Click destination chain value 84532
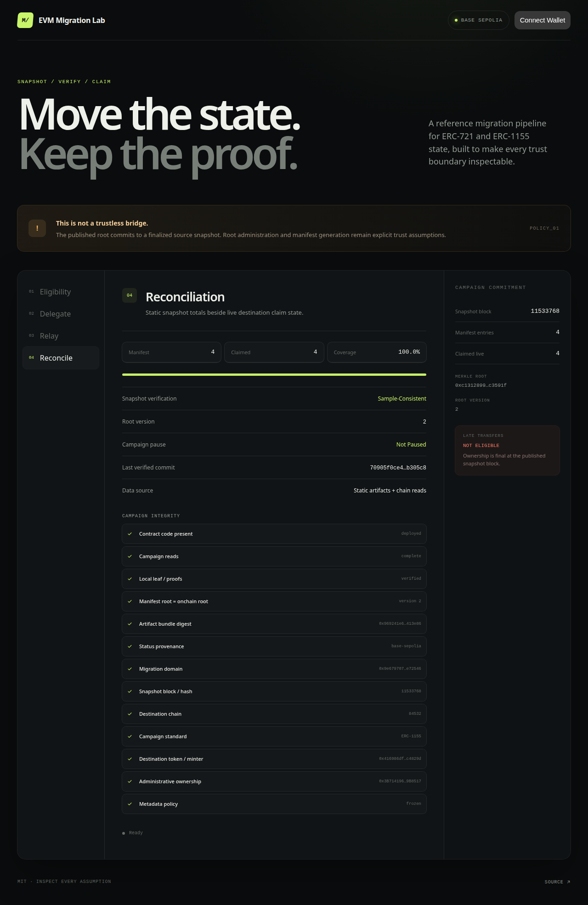 click(415, 713)
